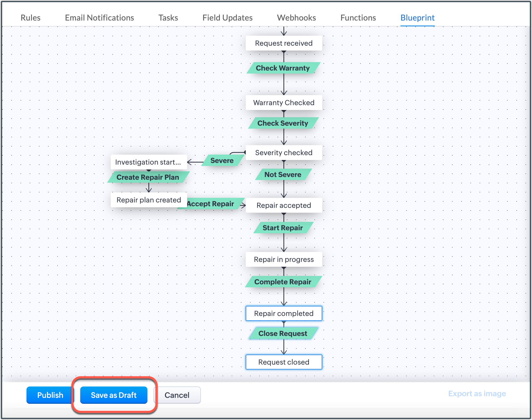The height and width of the screenshot is (420, 532).
Task: Select the Request received state
Action: [x=284, y=43]
